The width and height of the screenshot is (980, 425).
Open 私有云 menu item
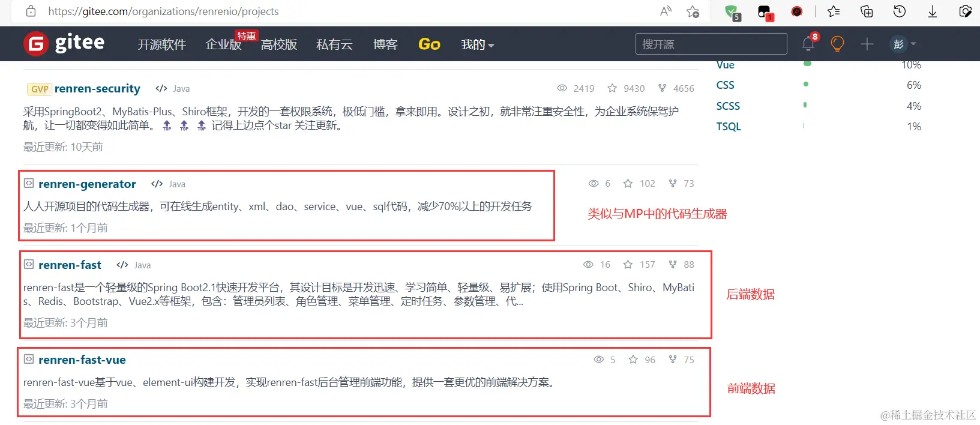(x=334, y=44)
